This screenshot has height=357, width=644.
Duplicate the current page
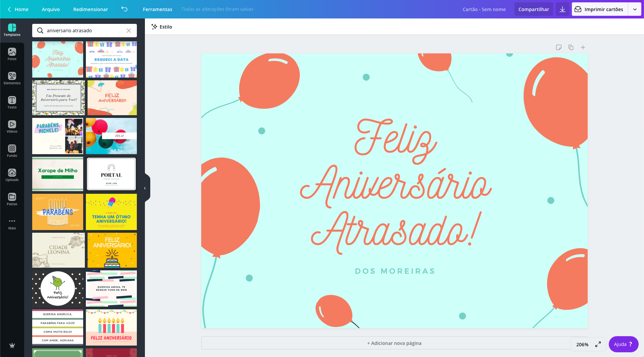click(x=571, y=47)
